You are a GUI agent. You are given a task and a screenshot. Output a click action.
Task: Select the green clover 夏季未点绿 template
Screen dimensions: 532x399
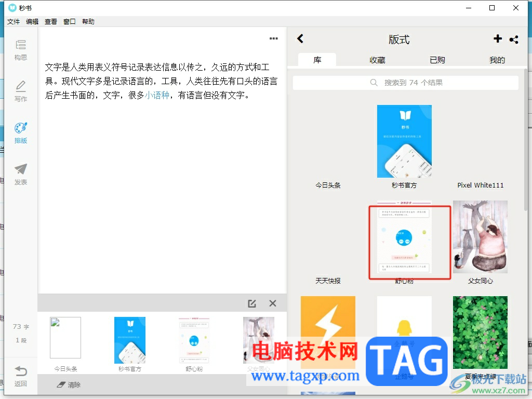pyautogui.click(x=480, y=332)
